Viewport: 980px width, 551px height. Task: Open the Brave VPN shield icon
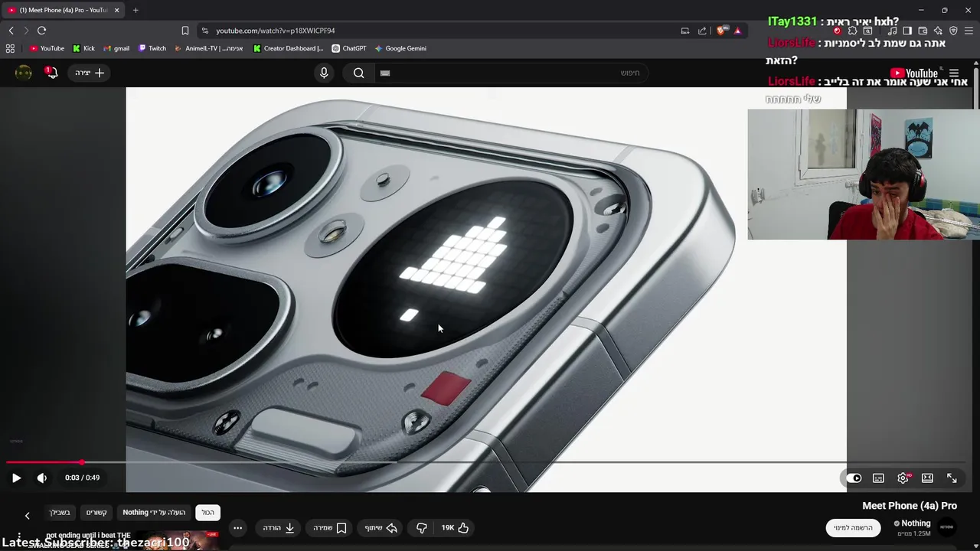[x=953, y=31]
